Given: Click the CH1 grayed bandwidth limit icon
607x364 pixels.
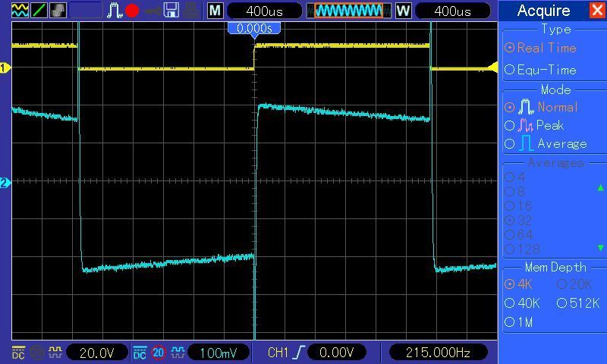Looking at the screenshot, I should 37,353.
